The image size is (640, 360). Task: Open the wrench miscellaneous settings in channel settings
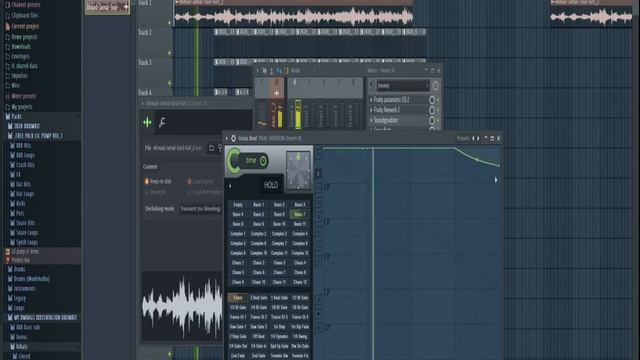point(162,122)
